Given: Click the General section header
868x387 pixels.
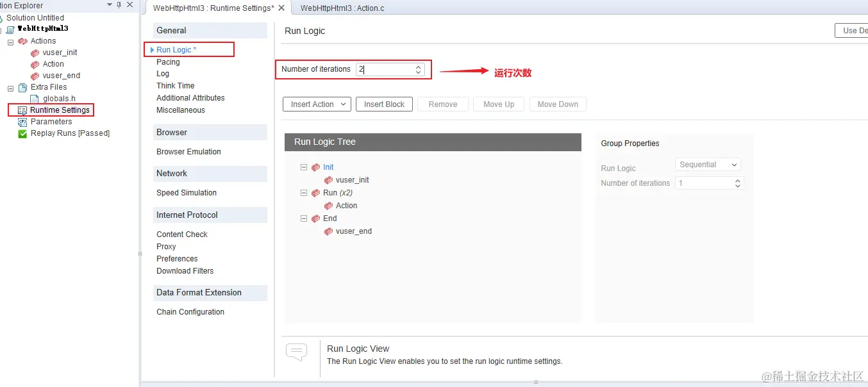Looking at the screenshot, I should (210, 31).
